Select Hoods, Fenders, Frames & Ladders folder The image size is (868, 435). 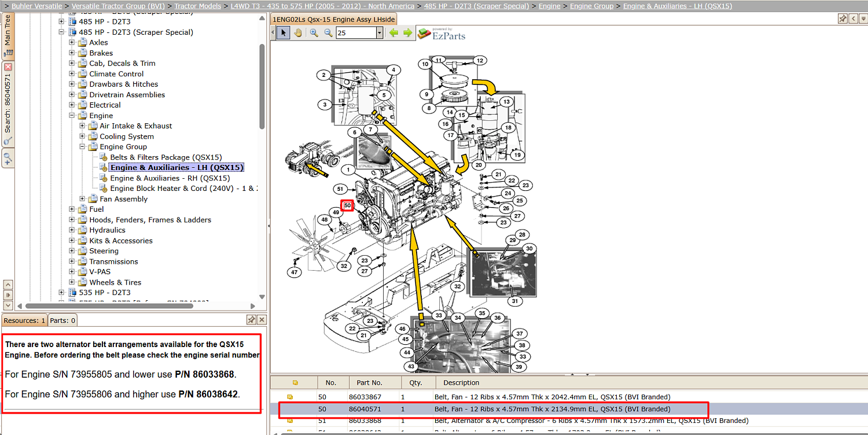pyautogui.click(x=150, y=220)
